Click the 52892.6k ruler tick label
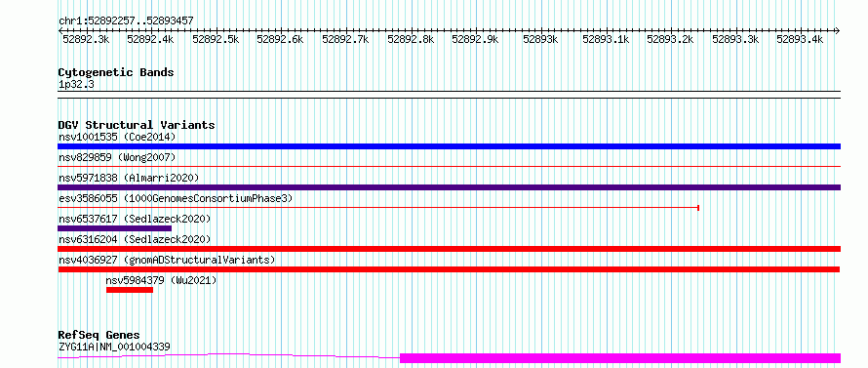Viewport: 868px width, 368px height. point(280,39)
